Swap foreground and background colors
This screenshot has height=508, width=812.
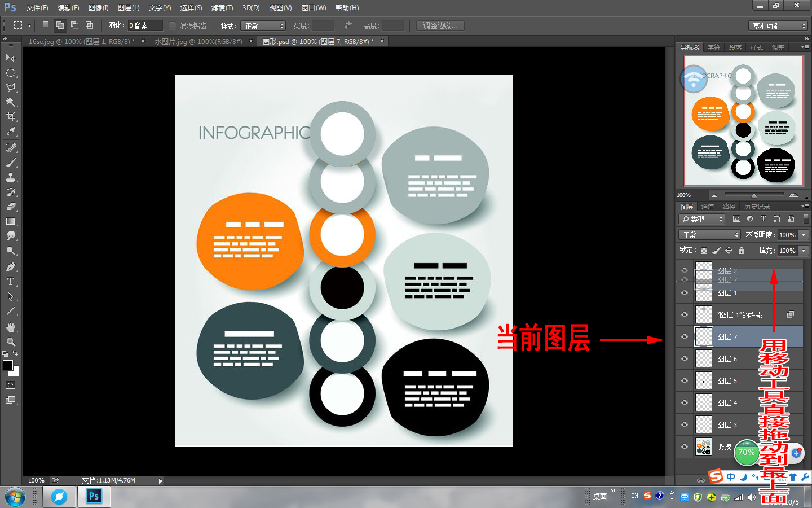click(x=15, y=354)
